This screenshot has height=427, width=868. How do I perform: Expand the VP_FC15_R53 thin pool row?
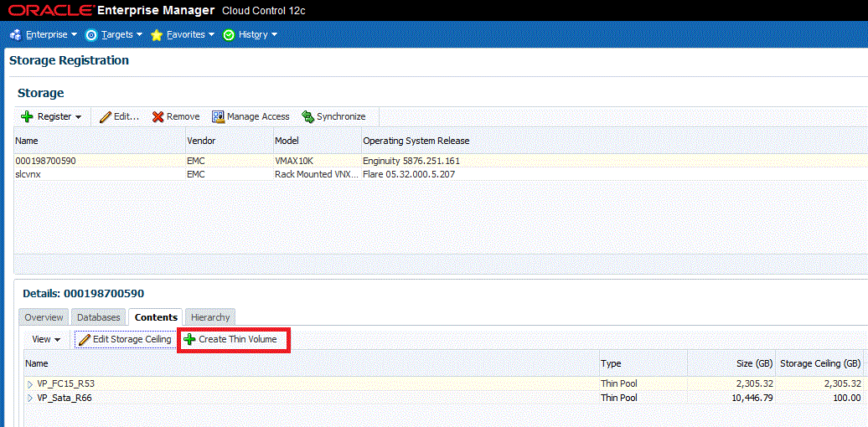(30, 383)
